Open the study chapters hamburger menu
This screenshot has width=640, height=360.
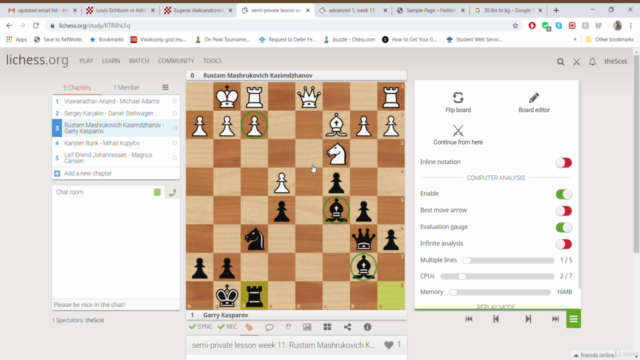point(165,87)
